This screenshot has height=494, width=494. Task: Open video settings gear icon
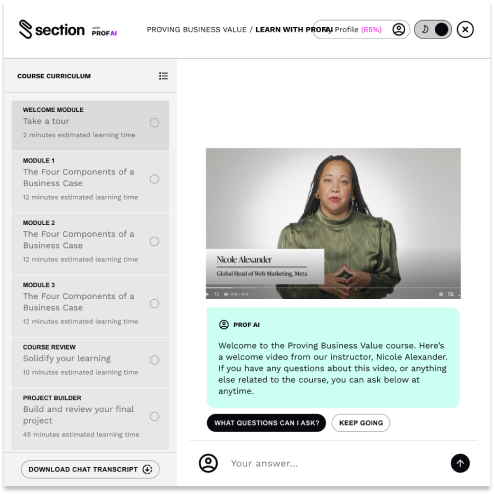coord(441,294)
